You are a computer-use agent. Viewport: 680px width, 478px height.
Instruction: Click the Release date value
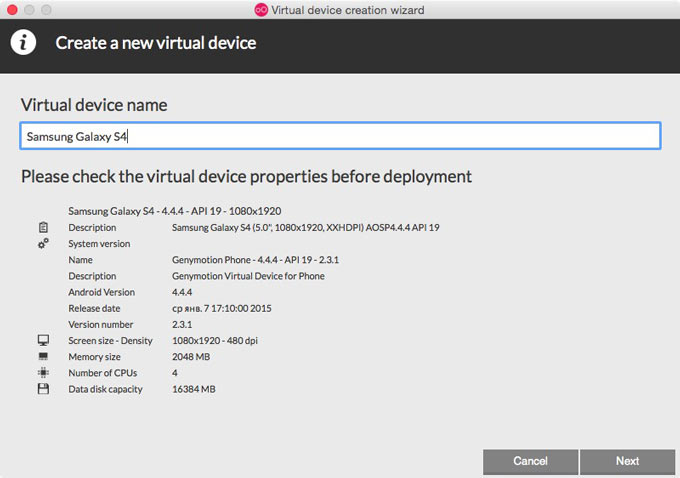tap(221, 308)
